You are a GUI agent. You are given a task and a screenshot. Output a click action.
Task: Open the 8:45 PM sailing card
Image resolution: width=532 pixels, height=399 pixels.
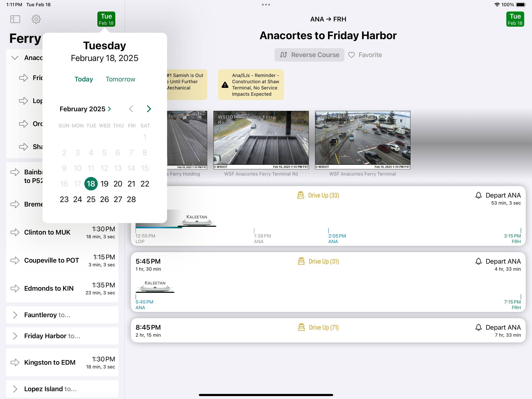(x=328, y=331)
